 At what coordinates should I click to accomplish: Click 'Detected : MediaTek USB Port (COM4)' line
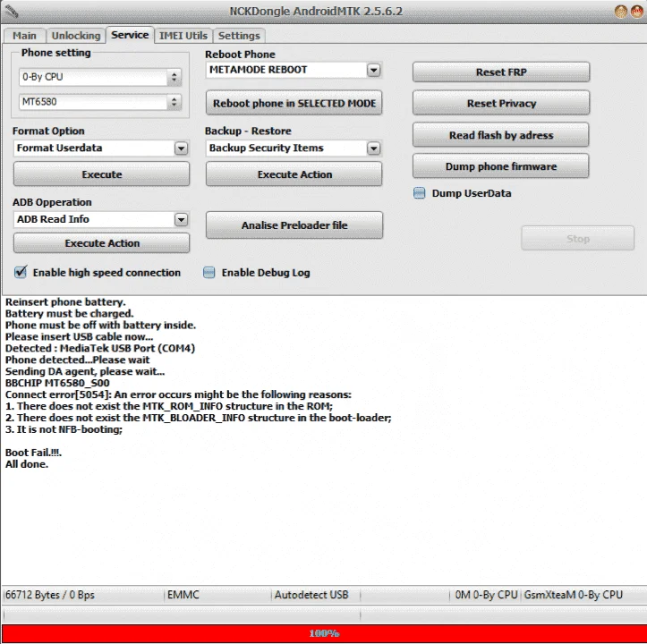100,349
